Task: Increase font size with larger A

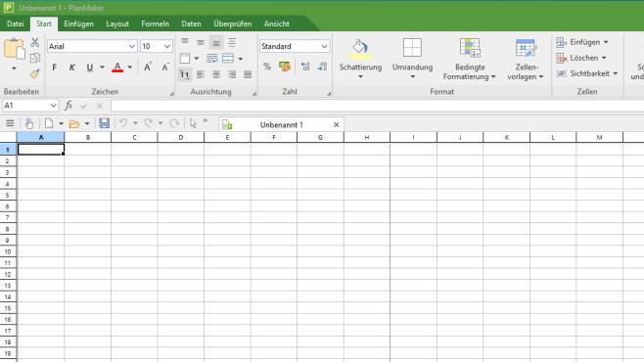Action: pos(148,68)
